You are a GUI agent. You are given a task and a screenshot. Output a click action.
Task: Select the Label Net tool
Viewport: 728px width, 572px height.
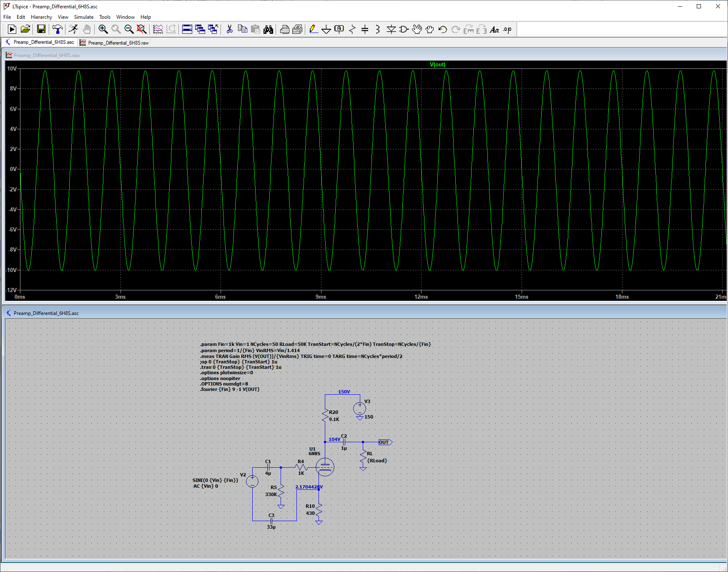(x=339, y=29)
